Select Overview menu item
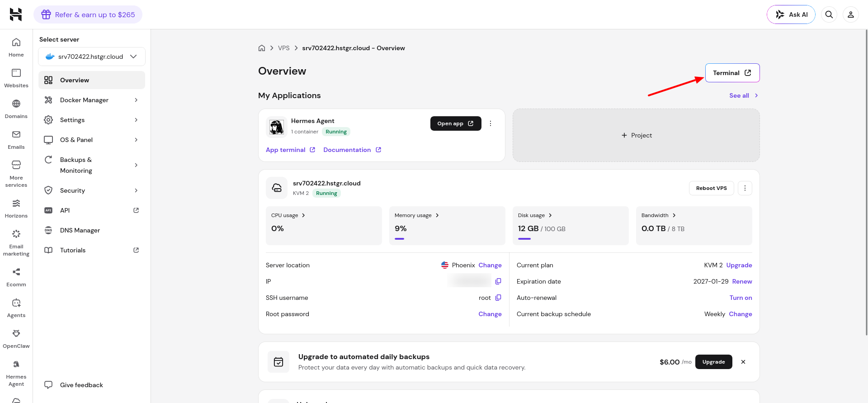This screenshot has width=868, height=403. click(x=92, y=80)
